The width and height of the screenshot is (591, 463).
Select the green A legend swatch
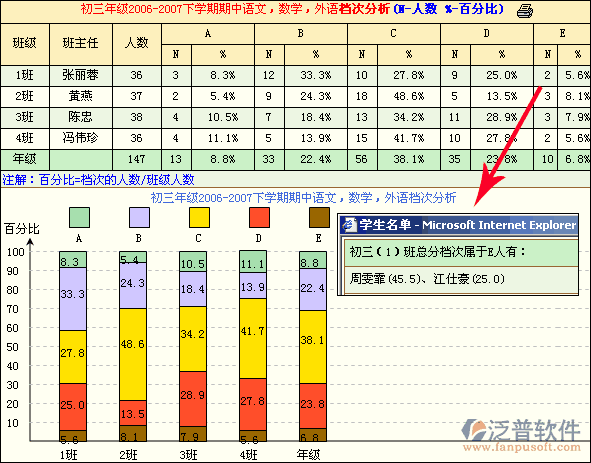pyautogui.click(x=79, y=218)
